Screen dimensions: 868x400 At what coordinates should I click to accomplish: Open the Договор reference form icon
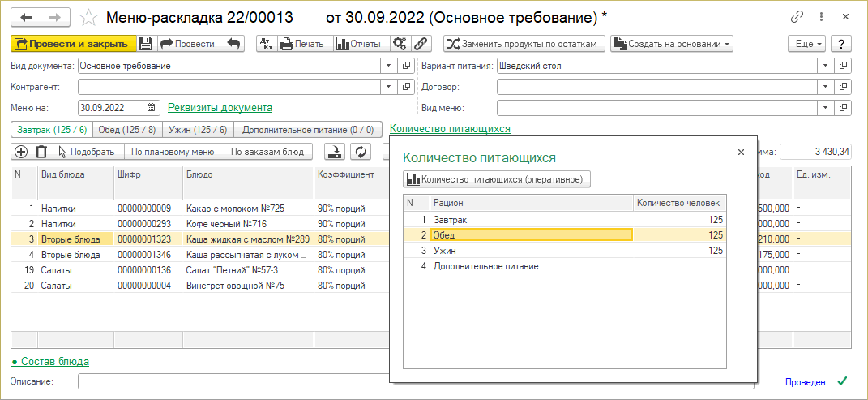pos(843,87)
